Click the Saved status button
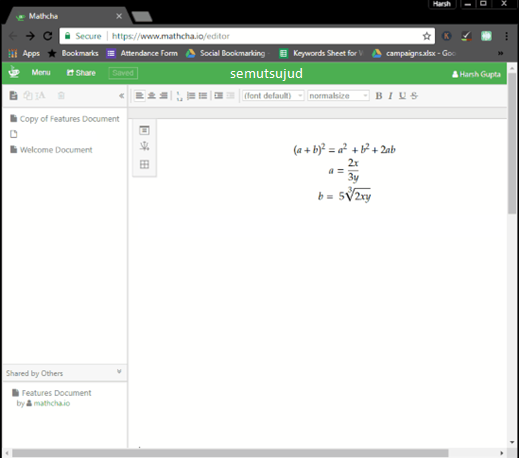This screenshot has height=458, width=519. (x=123, y=73)
